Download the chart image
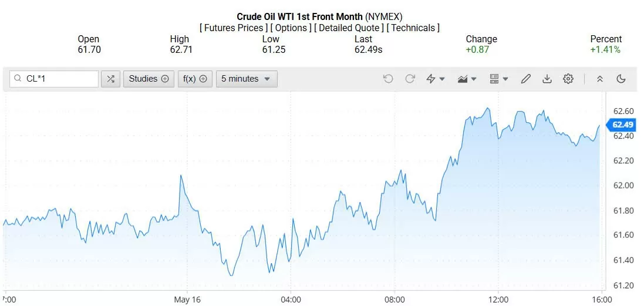The image size is (644, 306). click(x=547, y=79)
